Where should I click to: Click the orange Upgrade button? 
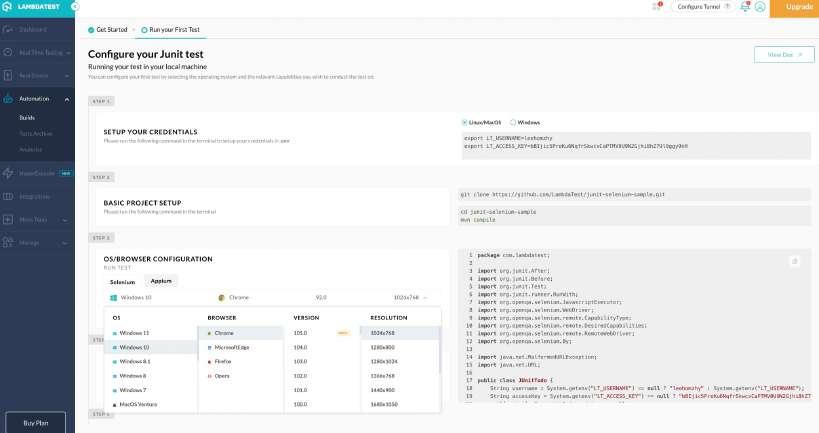click(797, 7)
